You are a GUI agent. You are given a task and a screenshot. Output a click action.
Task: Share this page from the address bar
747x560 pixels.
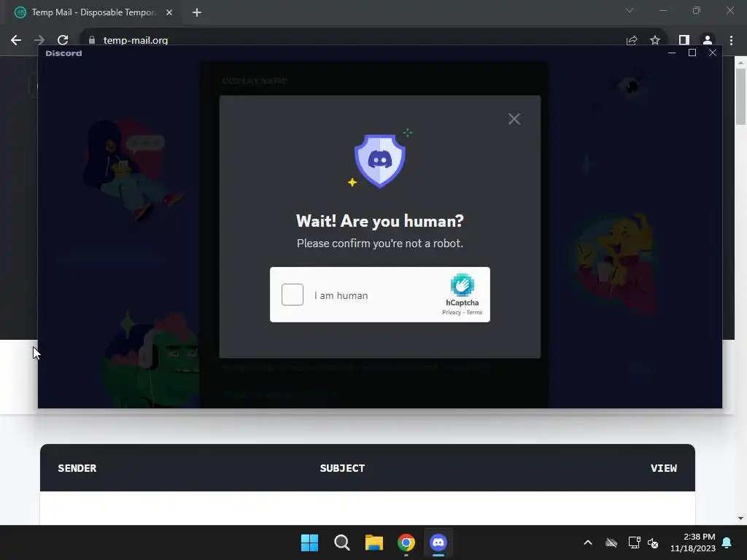pyautogui.click(x=632, y=41)
